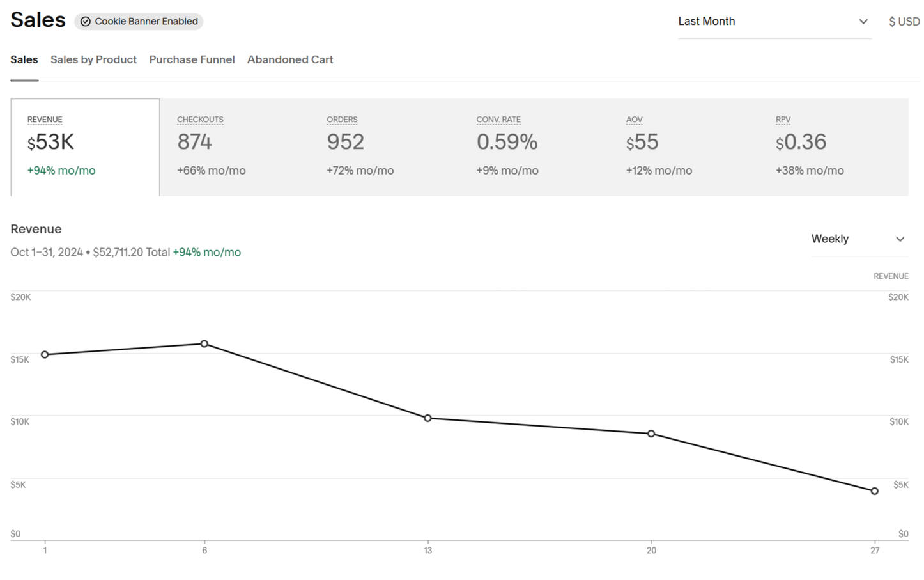This screenshot has width=924, height=580.
Task: Show the Orders metric card
Action: pyautogui.click(x=384, y=147)
